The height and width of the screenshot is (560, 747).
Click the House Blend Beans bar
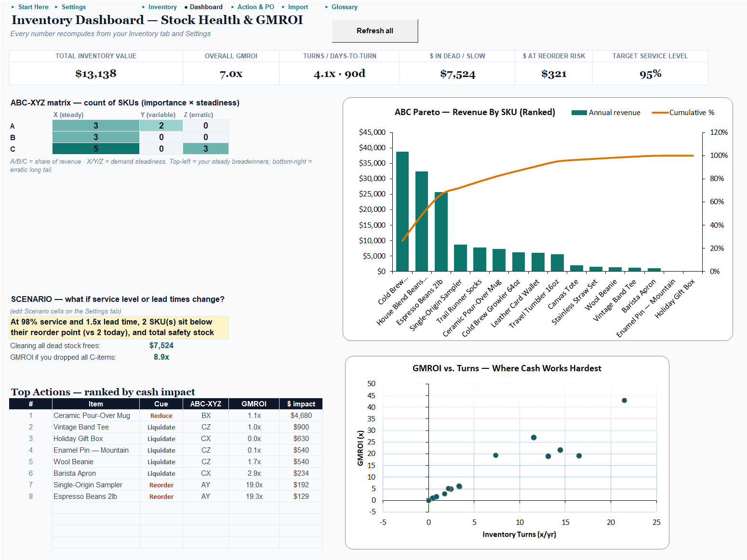(x=422, y=221)
